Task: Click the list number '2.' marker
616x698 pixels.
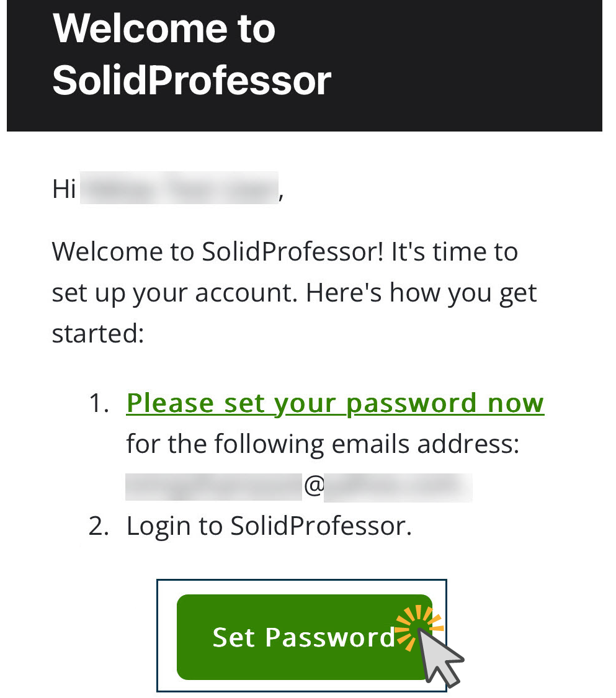Action: [99, 526]
